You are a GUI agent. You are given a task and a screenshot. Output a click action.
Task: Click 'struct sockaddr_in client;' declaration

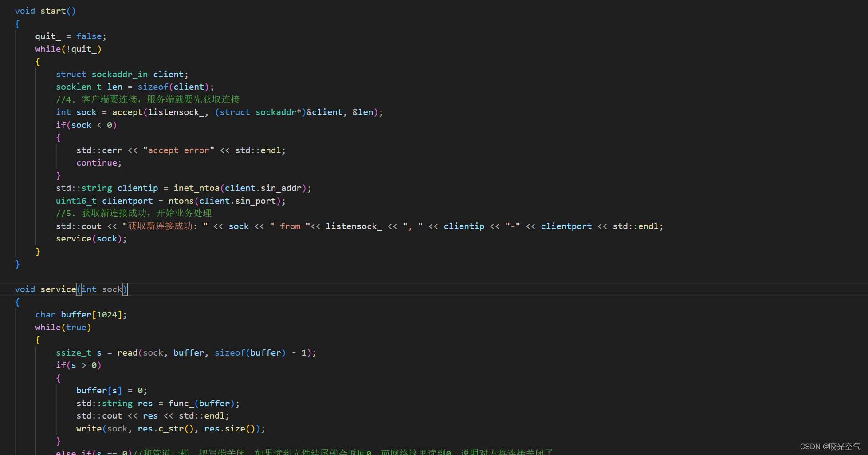[122, 75]
